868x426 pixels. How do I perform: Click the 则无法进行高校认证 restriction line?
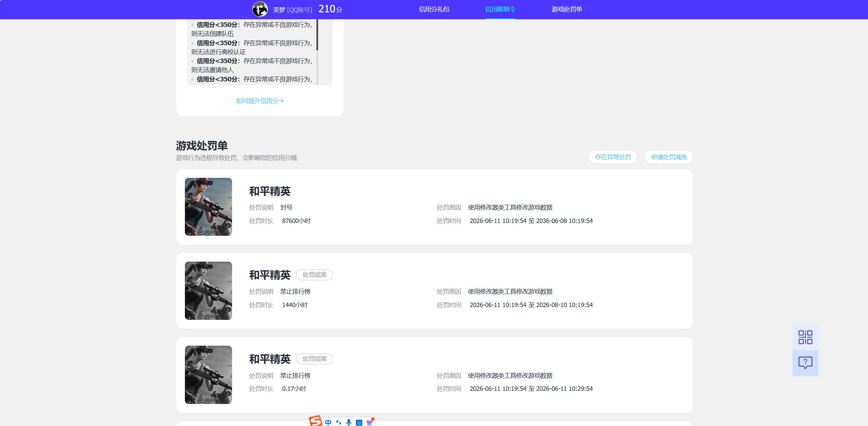[x=218, y=52]
